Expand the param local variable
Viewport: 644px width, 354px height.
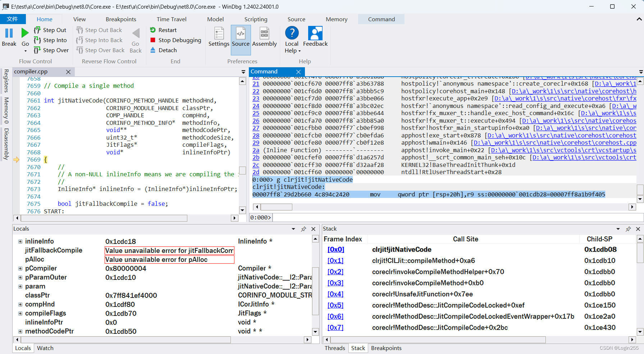coord(20,286)
